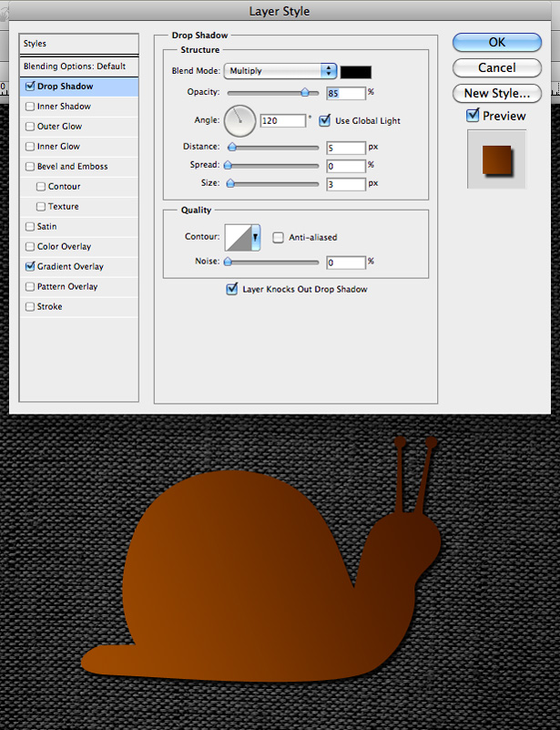The image size is (560, 730).
Task: Click the style preview thumbnail
Action: pyautogui.click(x=497, y=159)
